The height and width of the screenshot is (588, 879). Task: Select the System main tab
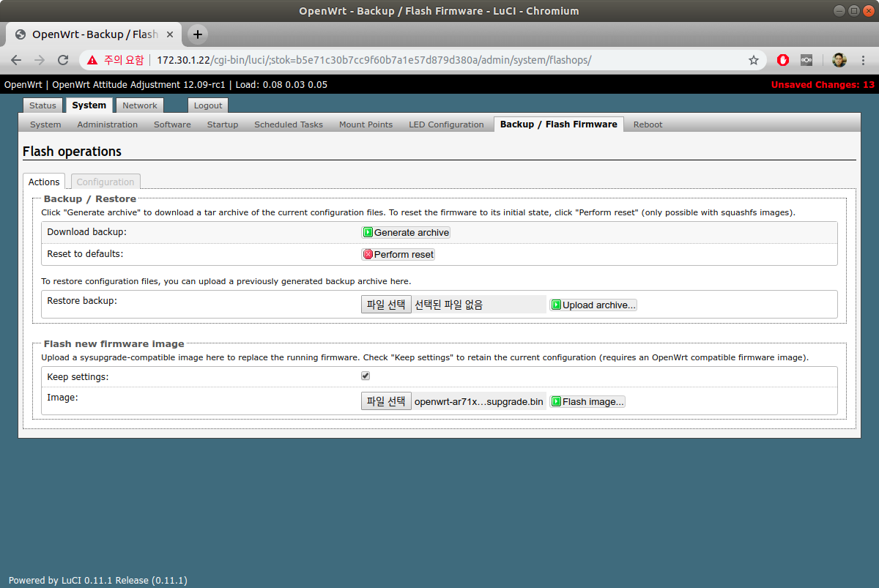89,105
